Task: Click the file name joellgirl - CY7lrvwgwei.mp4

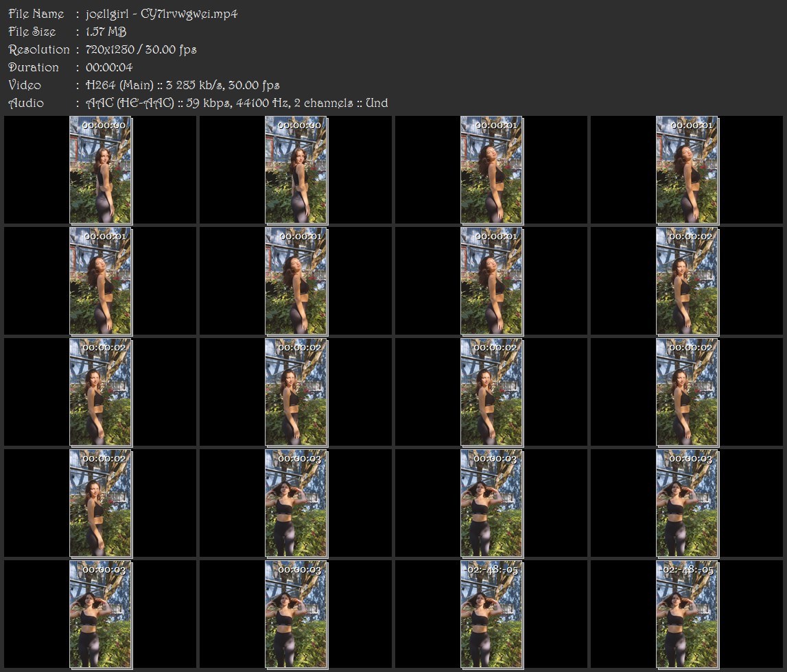Action: (162, 14)
